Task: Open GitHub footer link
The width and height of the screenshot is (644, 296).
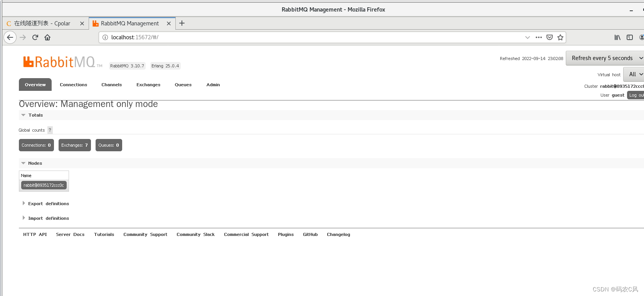Action: coord(310,234)
